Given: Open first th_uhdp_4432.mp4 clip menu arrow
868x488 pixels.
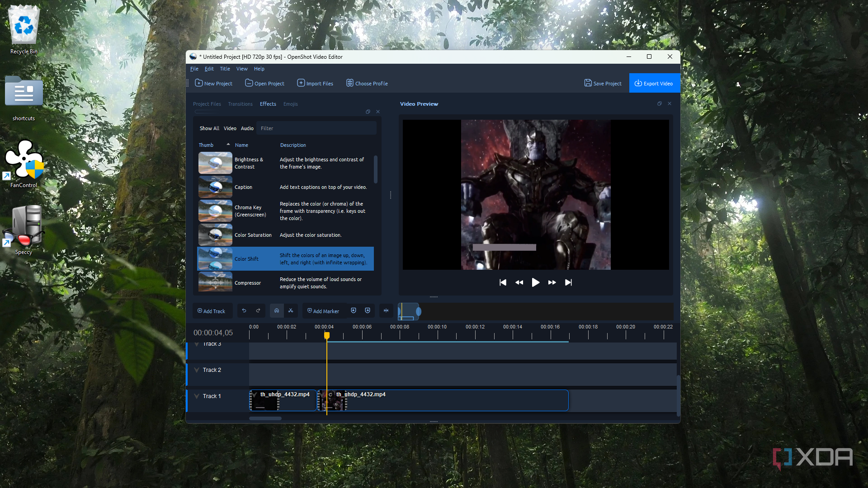Looking at the screenshot, I should (x=255, y=394).
